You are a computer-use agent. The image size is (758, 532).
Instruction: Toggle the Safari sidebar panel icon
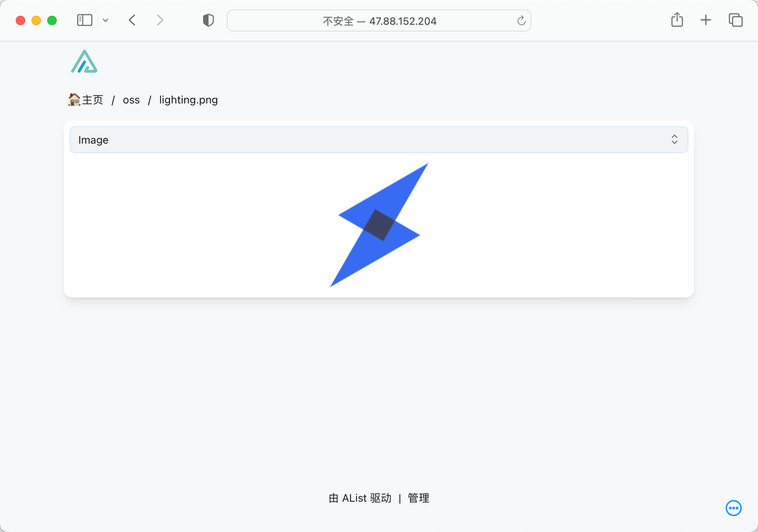coord(85,20)
